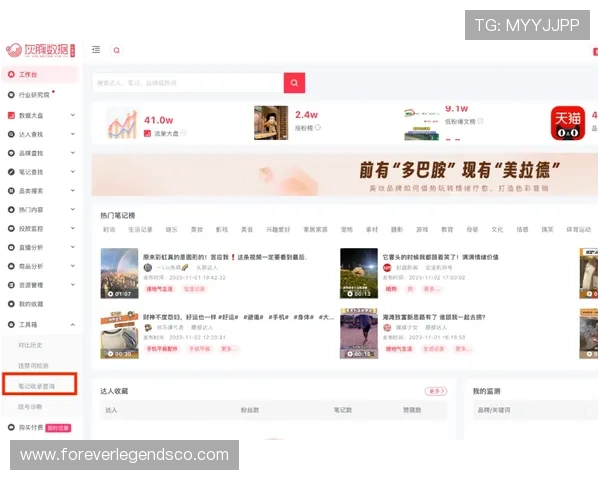Collapse the 工具箱 submenu chevron
The width and height of the screenshot is (600, 480).
point(73,325)
